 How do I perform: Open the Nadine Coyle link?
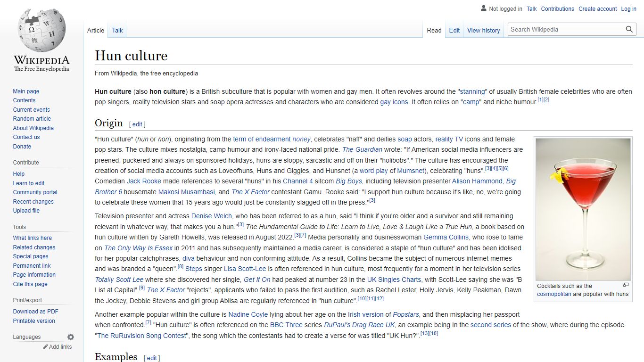tap(248, 314)
